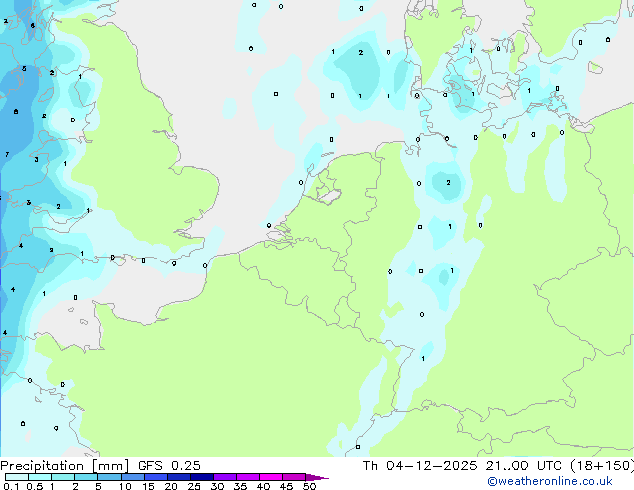Choose the 25–30 mm dark navy legend box
The width and height of the screenshot is (634, 490).
202,477
